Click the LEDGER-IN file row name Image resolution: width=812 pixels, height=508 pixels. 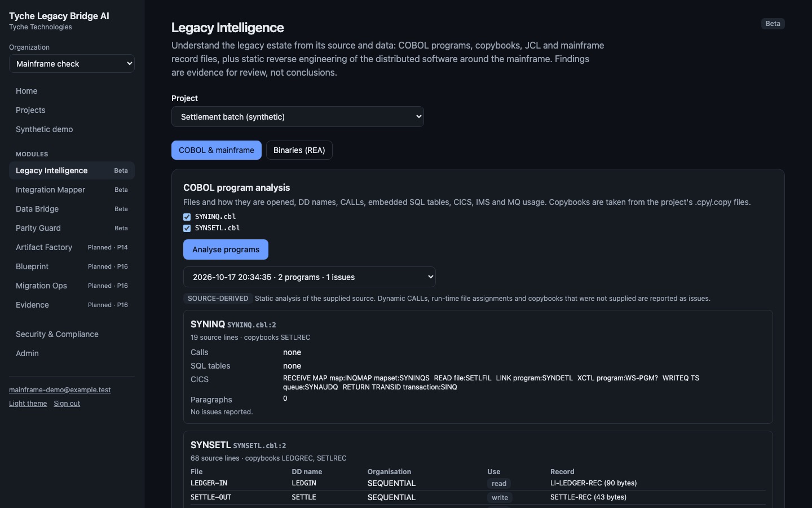pos(209,483)
